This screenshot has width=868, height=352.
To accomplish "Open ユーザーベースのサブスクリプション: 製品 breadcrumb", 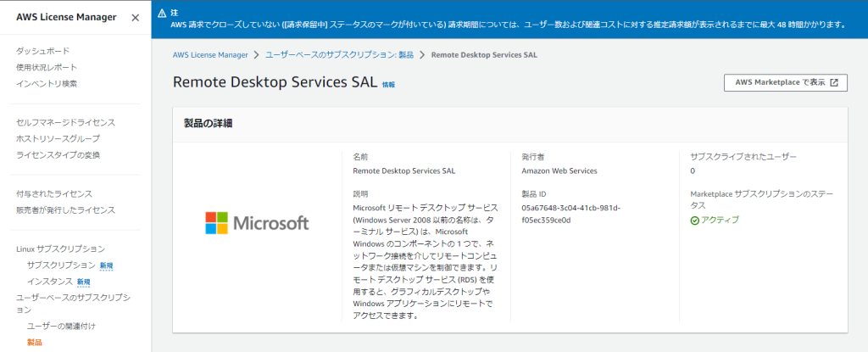I will pos(339,55).
